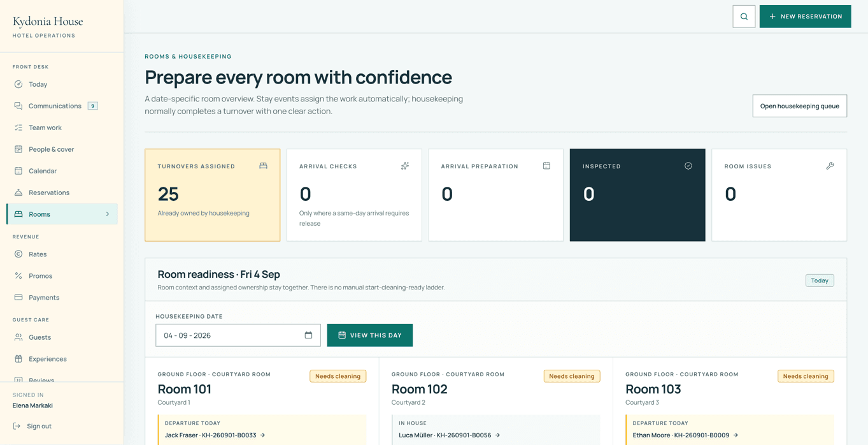Open the Calendar sidebar item
Viewport: 868px width, 445px height.
(x=62, y=171)
